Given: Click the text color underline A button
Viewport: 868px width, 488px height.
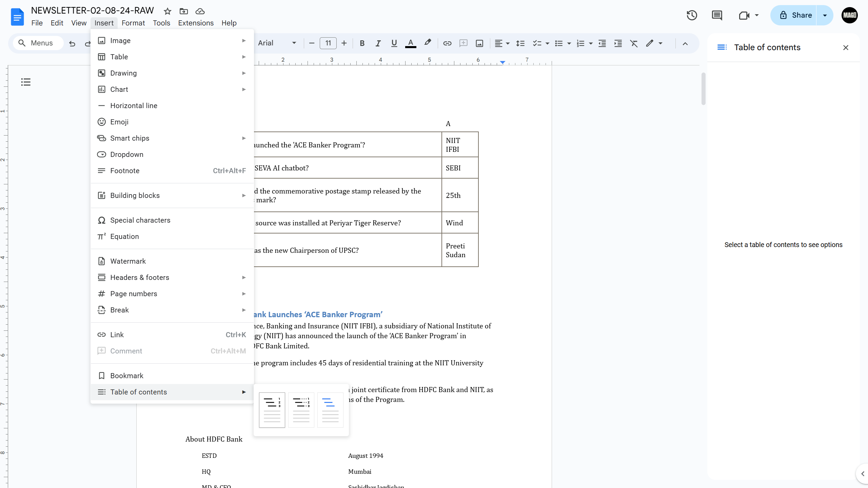Looking at the screenshot, I should [411, 43].
